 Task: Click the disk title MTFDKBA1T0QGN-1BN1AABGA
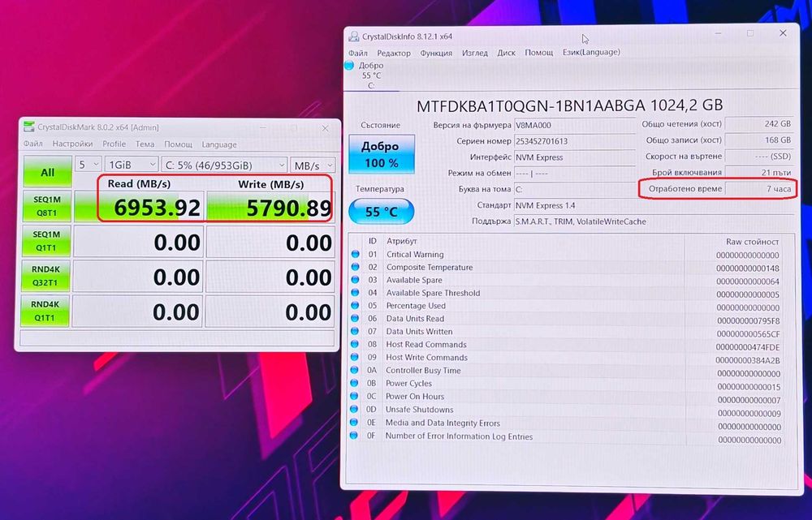(531, 105)
